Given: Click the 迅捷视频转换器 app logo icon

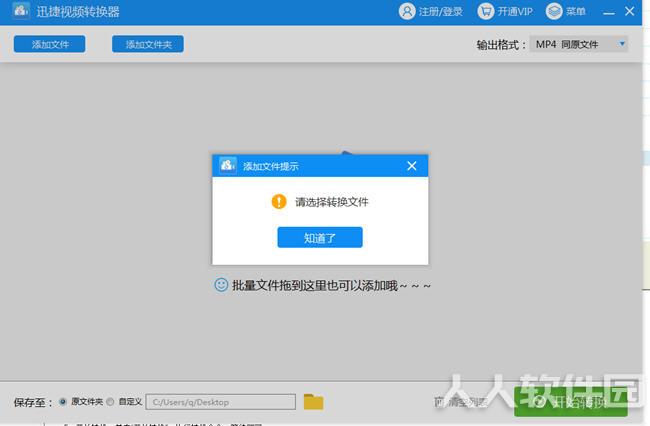Looking at the screenshot, I should [x=20, y=10].
